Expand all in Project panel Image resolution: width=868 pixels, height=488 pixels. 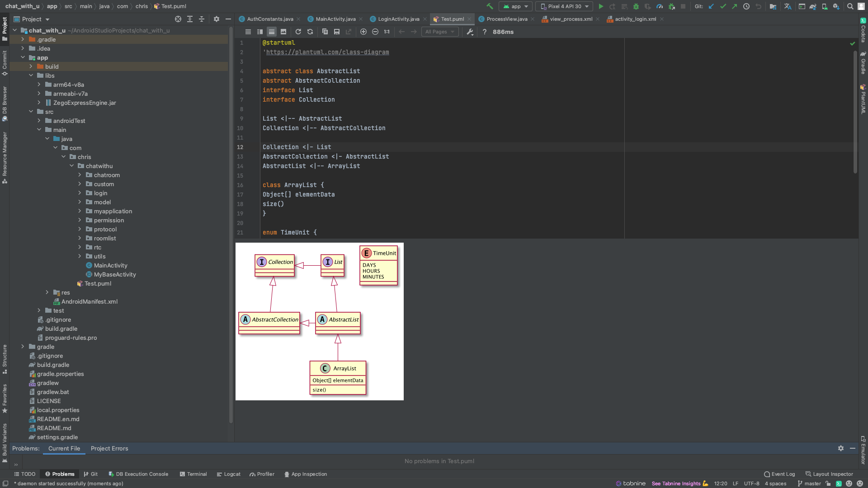coord(190,19)
